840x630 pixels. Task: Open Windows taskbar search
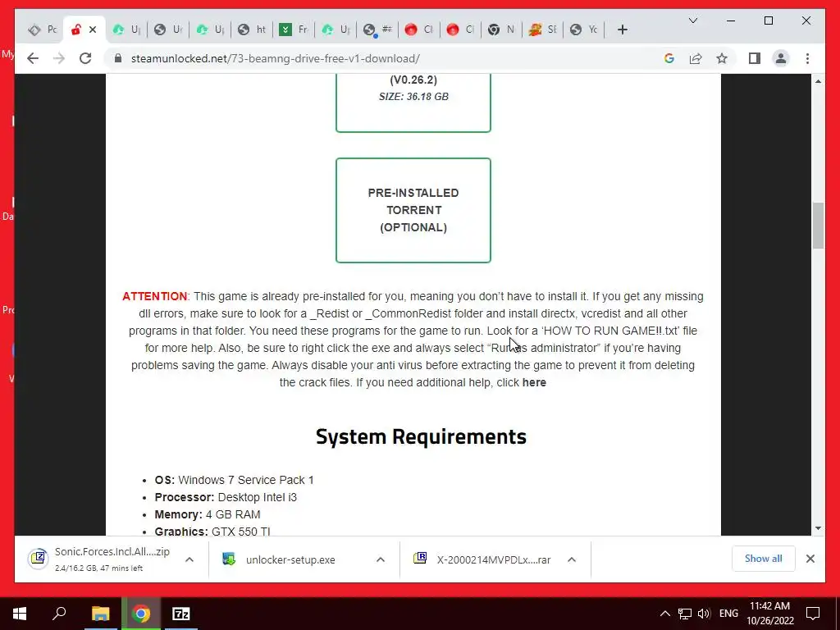click(x=59, y=614)
